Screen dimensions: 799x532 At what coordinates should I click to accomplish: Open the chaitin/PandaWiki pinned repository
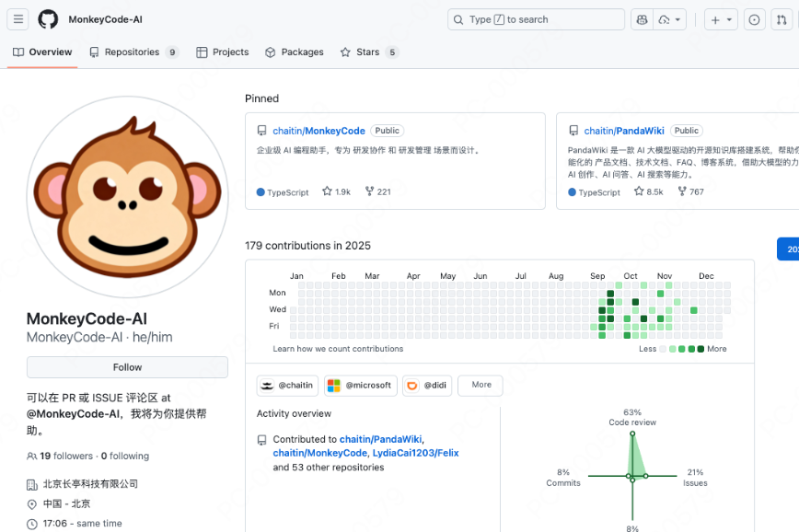(624, 131)
